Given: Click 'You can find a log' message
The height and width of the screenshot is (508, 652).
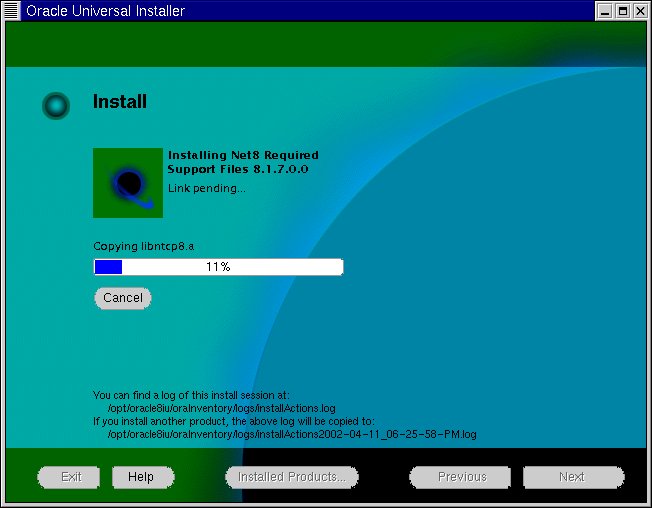Looking at the screenshot, I should [x=191, y=395].
